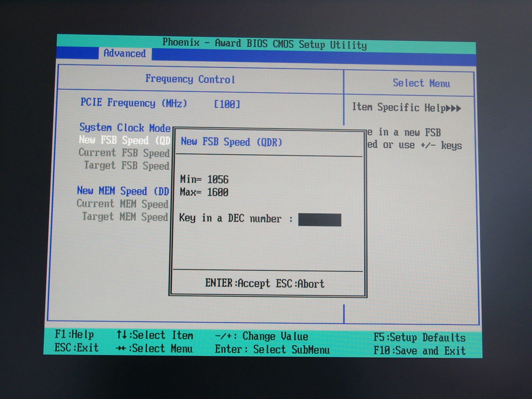
Task: Select PCIE Frequency (MHz) setting
Action: pyautogui.click(x=134, y=103)
